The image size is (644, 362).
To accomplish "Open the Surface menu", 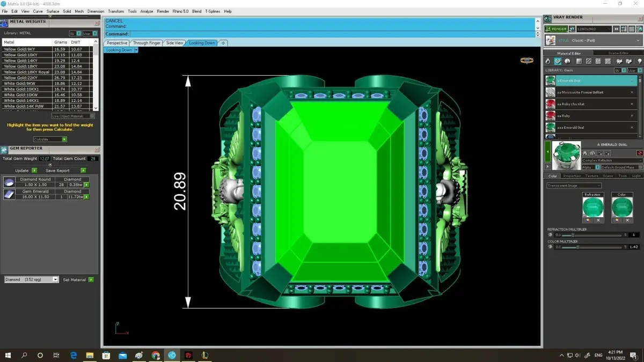I will 53,11.
